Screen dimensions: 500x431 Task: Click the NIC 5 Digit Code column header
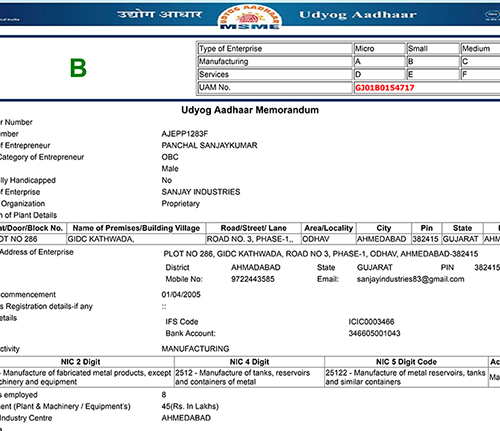(x=406, y=362)
